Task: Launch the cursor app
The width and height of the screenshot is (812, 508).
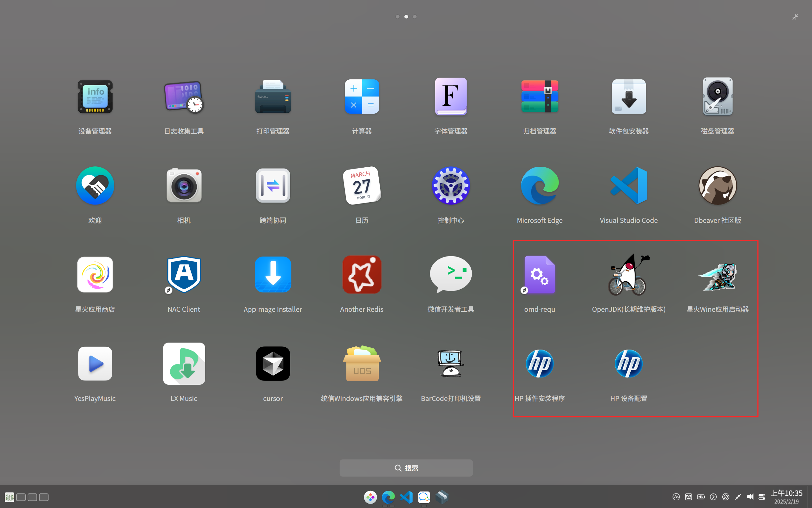Action: [x=273, y=364]
